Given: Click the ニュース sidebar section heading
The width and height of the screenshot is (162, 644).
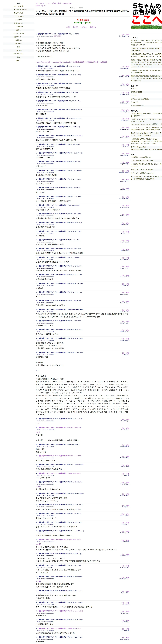Looking at the screenshot, I should point(134,38).
